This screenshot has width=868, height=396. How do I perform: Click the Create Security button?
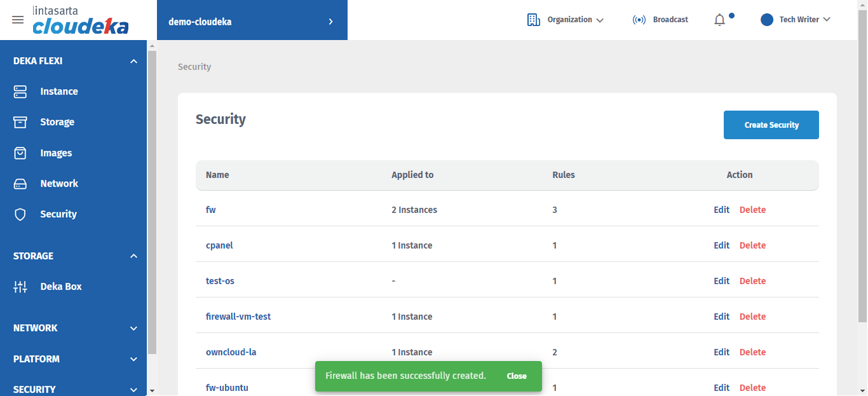coord(771,125)
